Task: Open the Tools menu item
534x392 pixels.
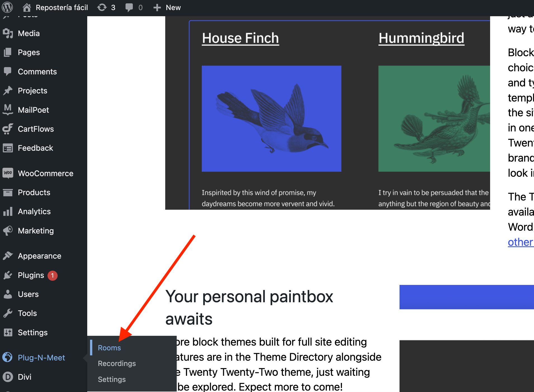Action: (27, 313)
